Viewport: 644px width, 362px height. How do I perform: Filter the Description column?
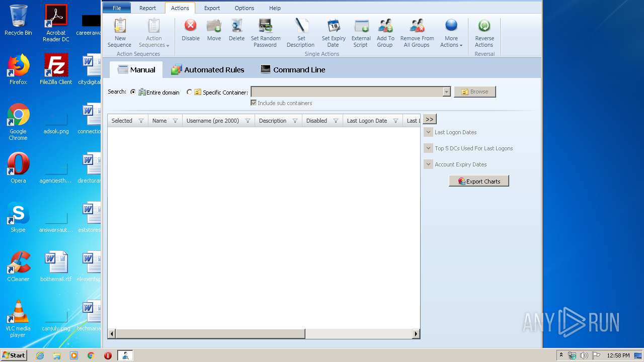click(x=295, y=121)
